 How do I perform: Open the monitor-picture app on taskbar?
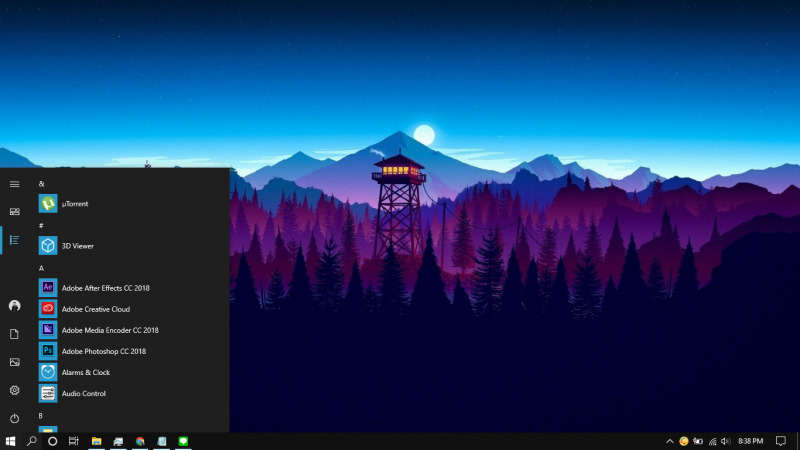pyautogui.click(x=118, y=441)
